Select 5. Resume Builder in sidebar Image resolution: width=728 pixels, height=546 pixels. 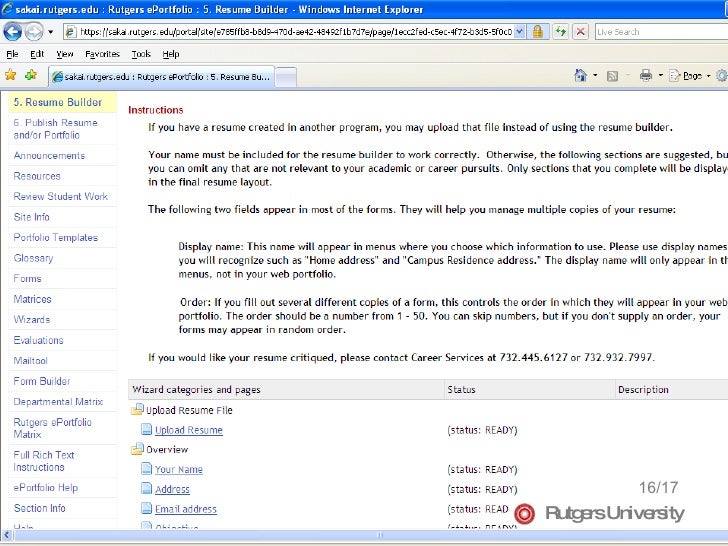62,102
